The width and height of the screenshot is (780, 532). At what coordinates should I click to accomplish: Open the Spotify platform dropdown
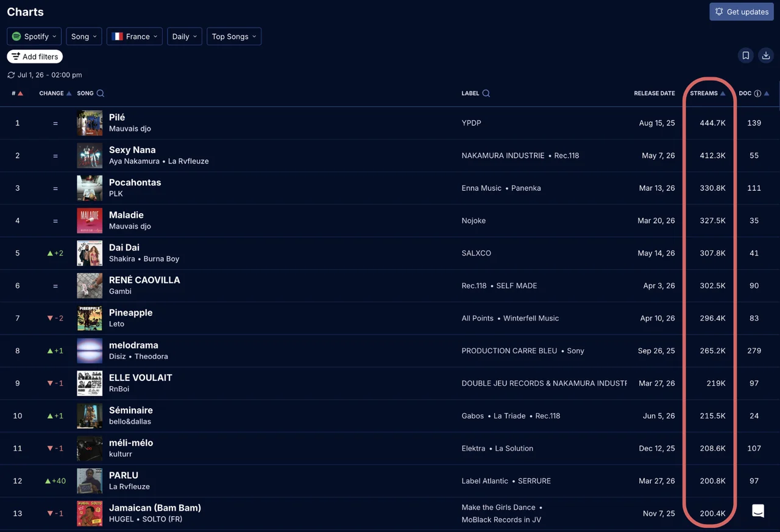coord(34,37)
